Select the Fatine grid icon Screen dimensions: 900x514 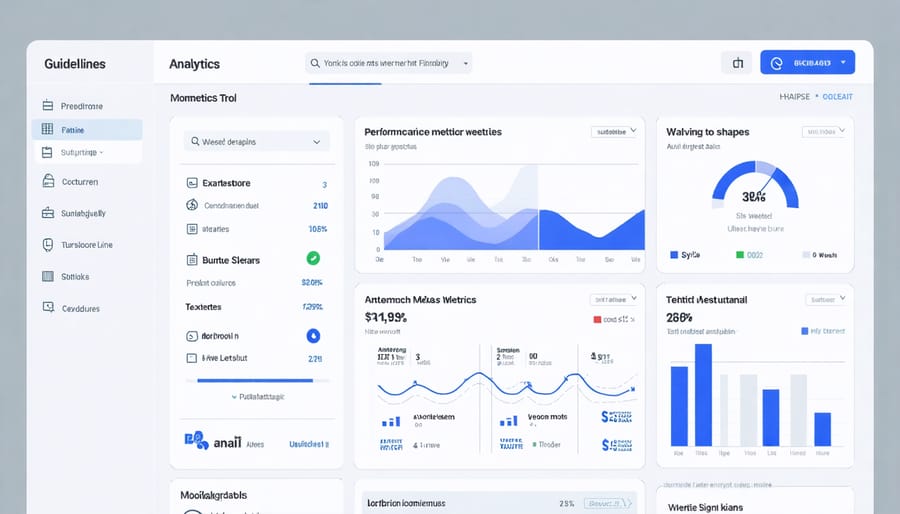pyautogui.click(x=48, y=129)
